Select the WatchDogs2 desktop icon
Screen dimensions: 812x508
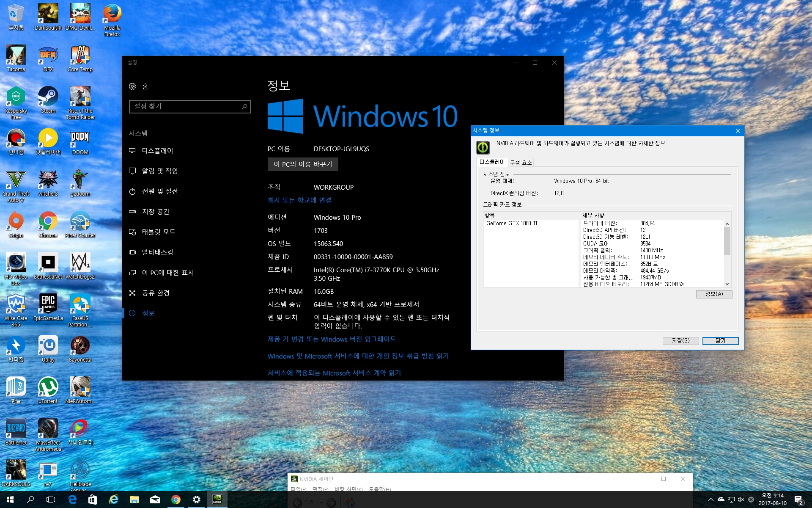point(80,266)
